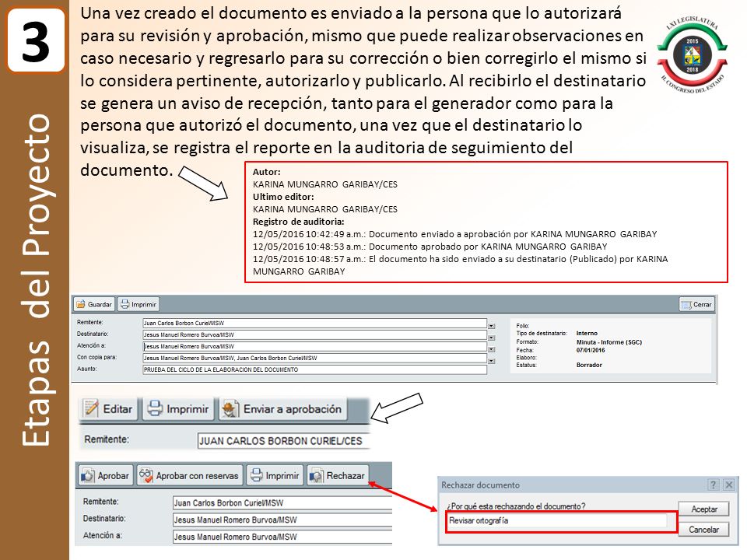This screenshot has height=560, width=747.
Task: Click the Aprobar thumbs-up icon
Action: [x=88, y=476]
